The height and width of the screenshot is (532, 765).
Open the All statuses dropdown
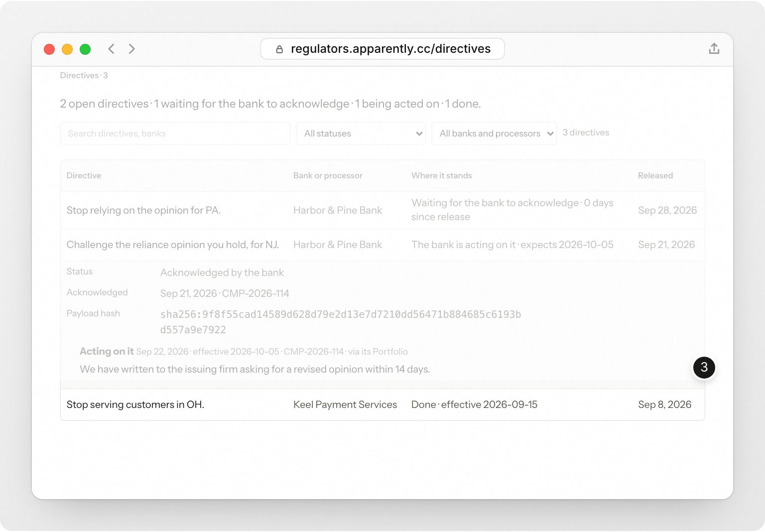click(x=361, y=133)
